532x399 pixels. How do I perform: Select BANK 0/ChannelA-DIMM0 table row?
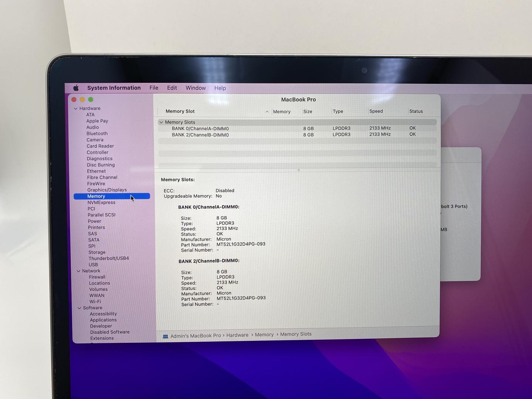(297, 129)
